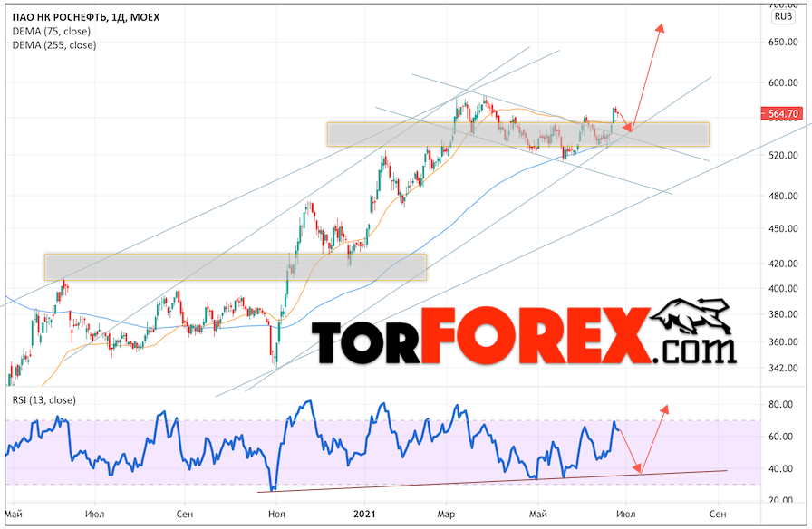
Task: Select the ПАО НК РОСНЕФТЬ symbol title
Action: pyautogui.click(x=61, y=17)
